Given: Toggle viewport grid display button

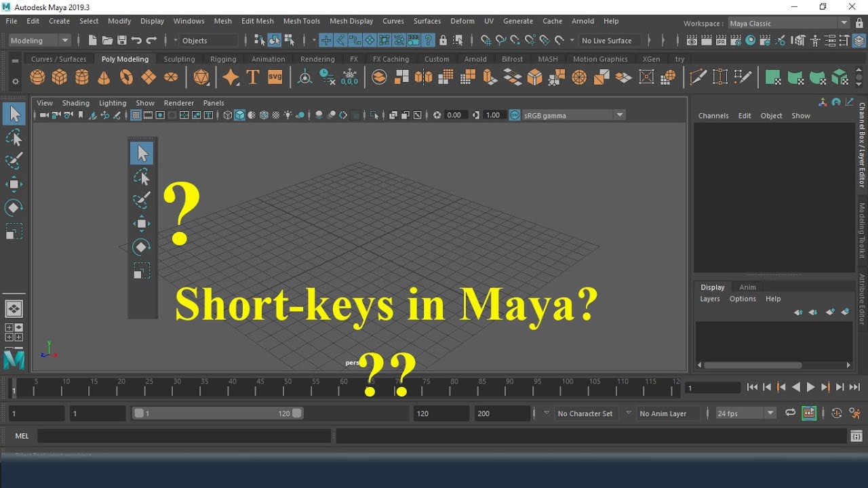Looking at the screenshot, I should pyautogui.click(x=136, y=115).
